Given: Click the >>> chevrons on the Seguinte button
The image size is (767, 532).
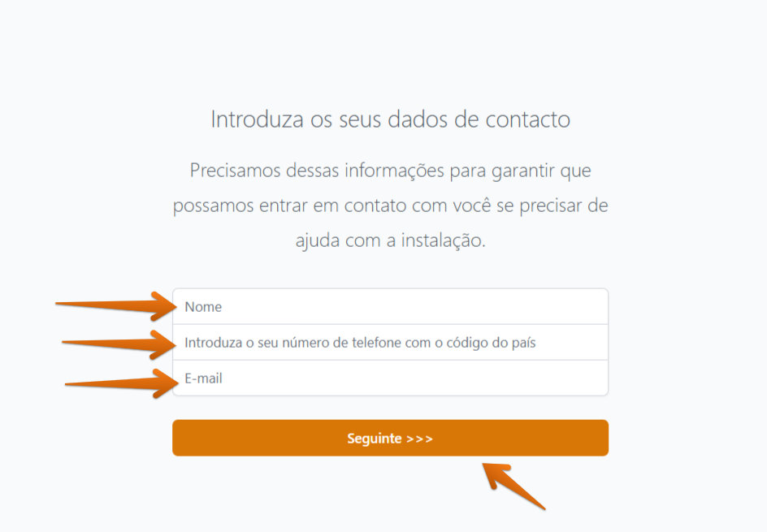Looking at the screenshot, I should [x=420, y=439].
